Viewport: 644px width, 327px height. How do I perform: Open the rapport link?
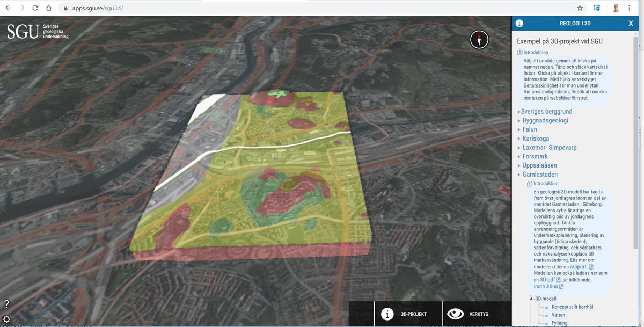pyautogui.click(x=579, y=267)
